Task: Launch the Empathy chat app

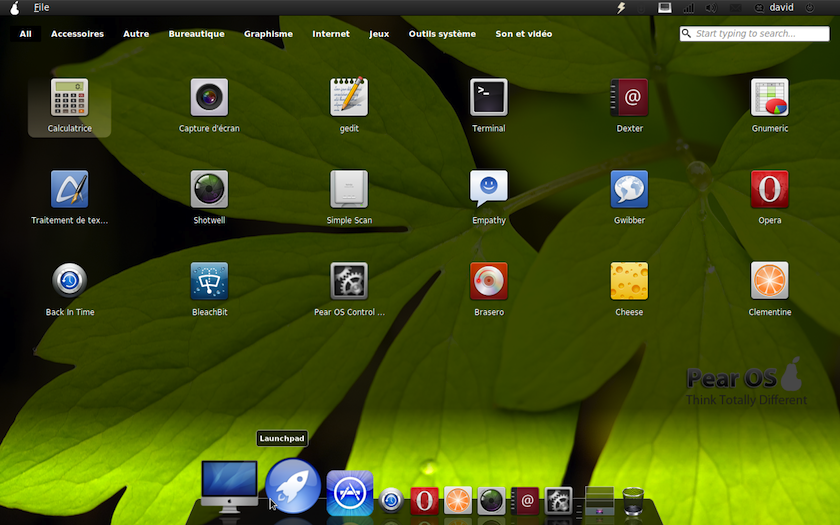Action: click(489, 188)
